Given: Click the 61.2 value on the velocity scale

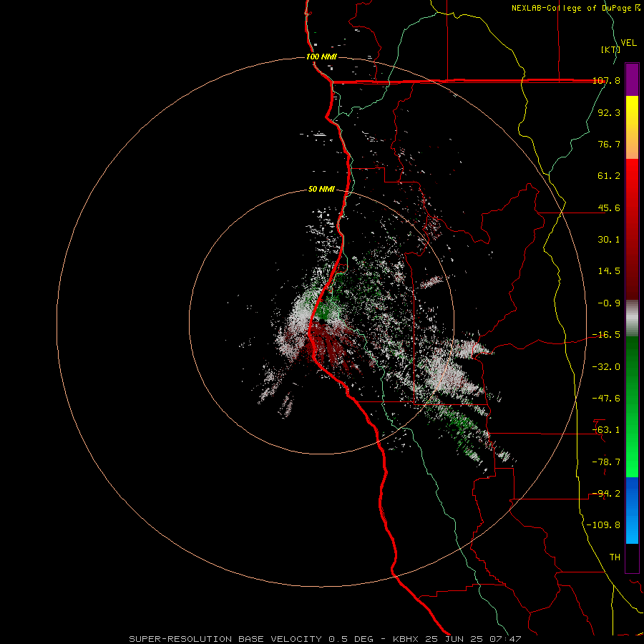Looking at the screenshot, I should (x=609, y=176).
